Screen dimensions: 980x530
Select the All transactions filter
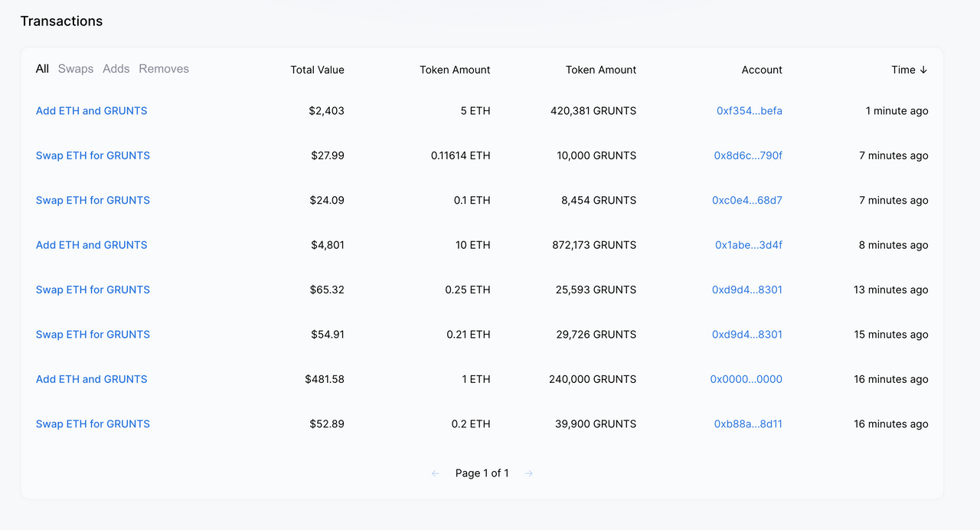pos(42,69)
